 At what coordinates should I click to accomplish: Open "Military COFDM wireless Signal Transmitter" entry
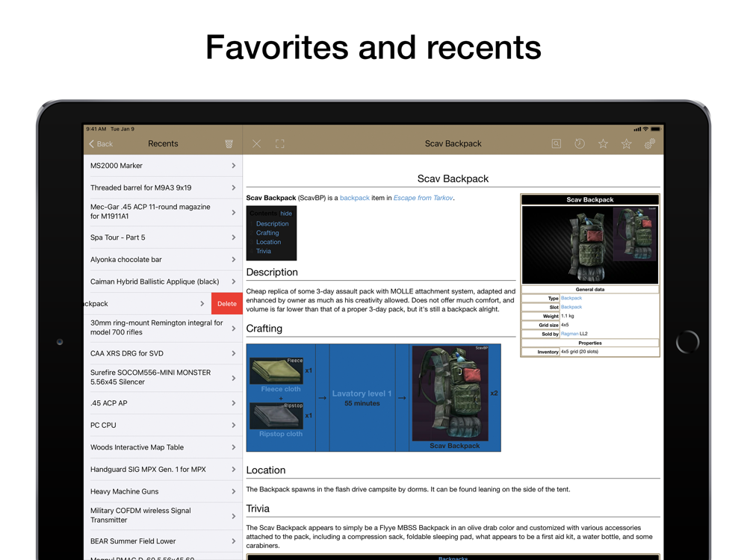[163, 516]
